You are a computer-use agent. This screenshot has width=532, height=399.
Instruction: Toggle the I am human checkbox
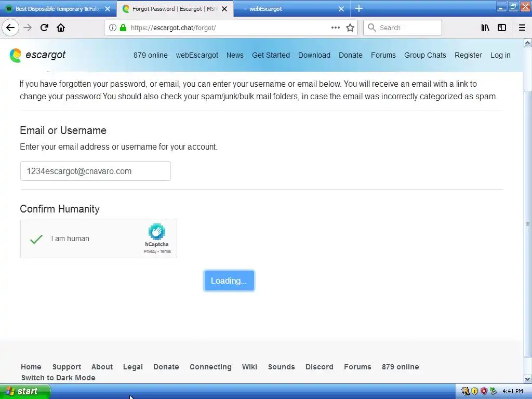36,239
